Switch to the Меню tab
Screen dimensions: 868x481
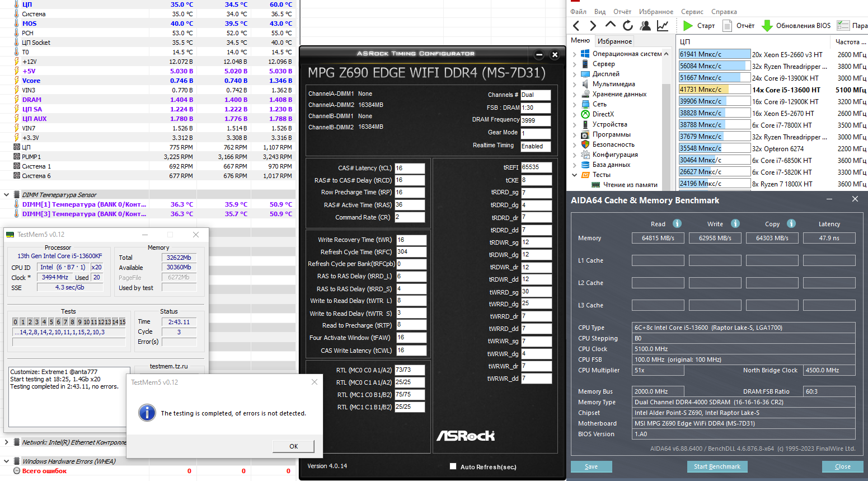(x=580, y=40)
